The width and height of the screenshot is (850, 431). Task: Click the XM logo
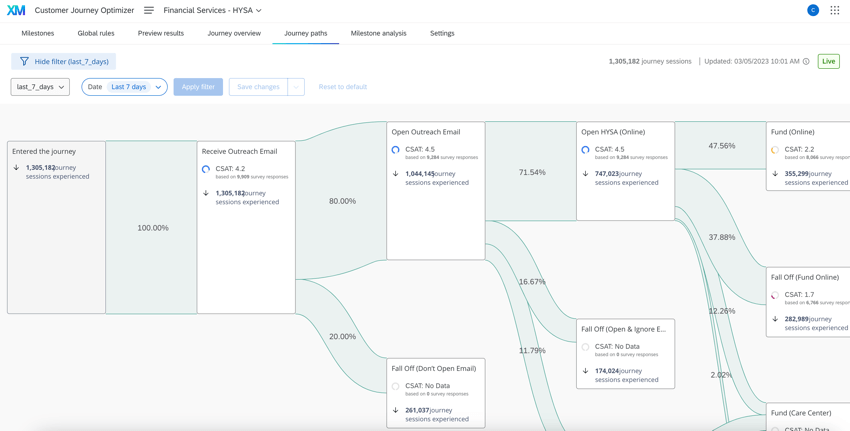(x=16, y=10)
